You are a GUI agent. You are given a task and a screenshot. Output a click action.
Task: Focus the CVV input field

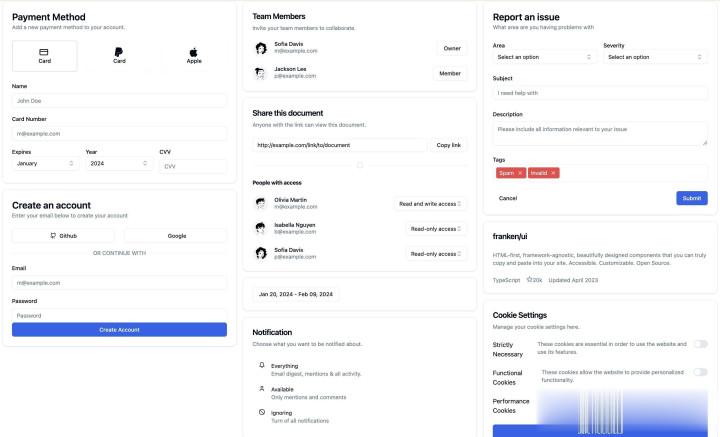pyautogui.click(x=193, y=166)
